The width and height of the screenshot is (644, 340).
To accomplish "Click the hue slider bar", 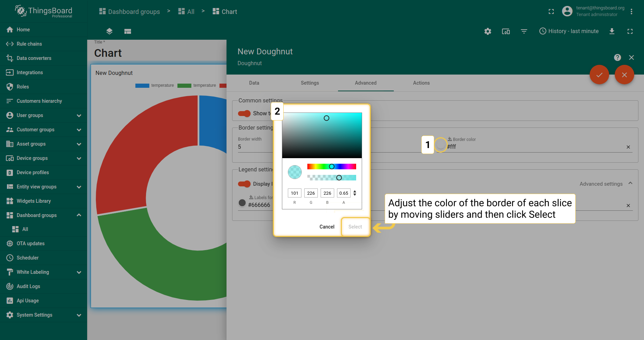I will click(x=332, y=167).
